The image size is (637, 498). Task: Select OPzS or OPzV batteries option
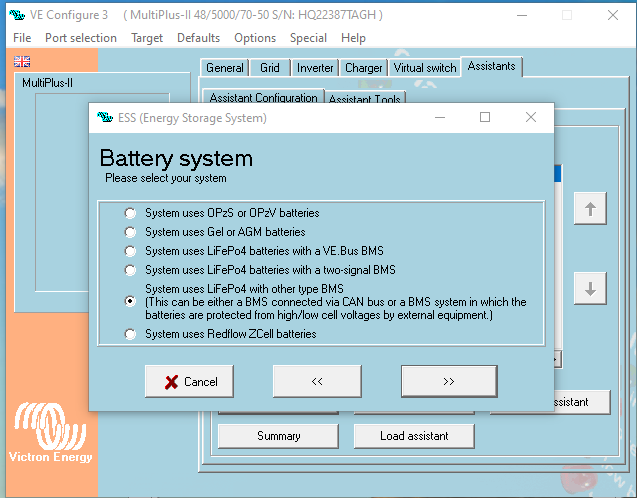(x=130, y=213)
